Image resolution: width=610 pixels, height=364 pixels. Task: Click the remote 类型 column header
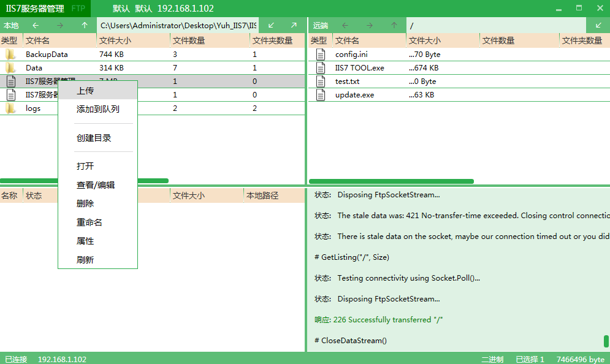point(321,41)
